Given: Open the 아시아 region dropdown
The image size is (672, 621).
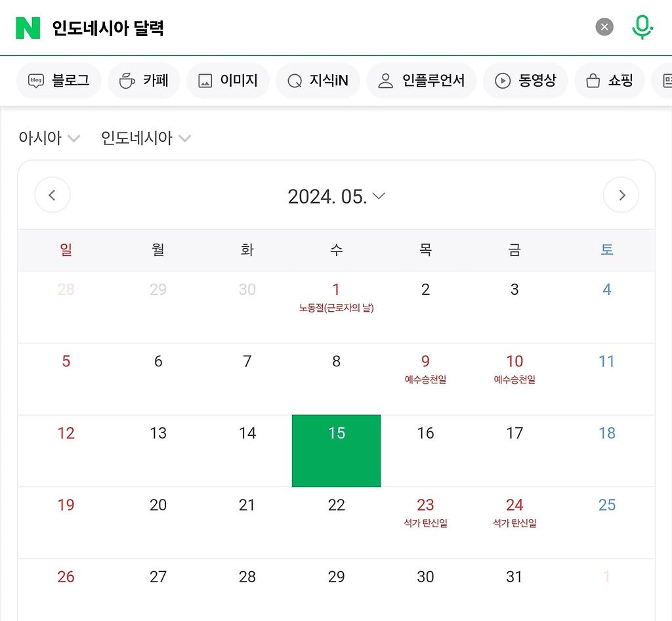Looking at the screenshot, I should [x=49, y=138].
